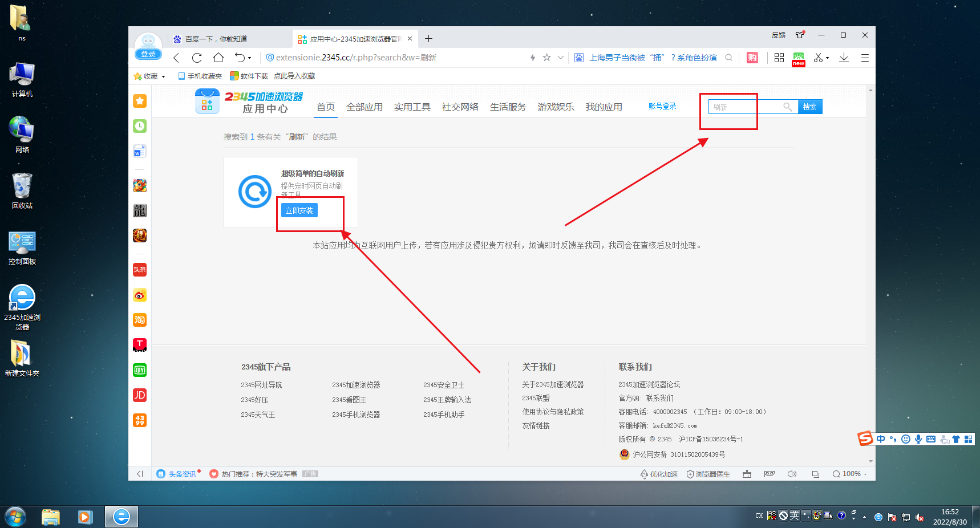Click 优化加速 in the status bar
The width and height of the screenshot is (980, 528).
coord(659,474)
